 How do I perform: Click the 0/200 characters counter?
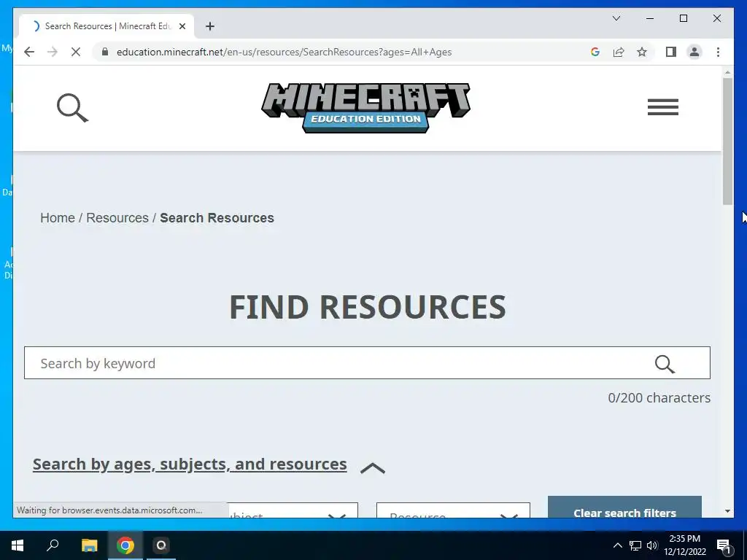pos(659,398)
